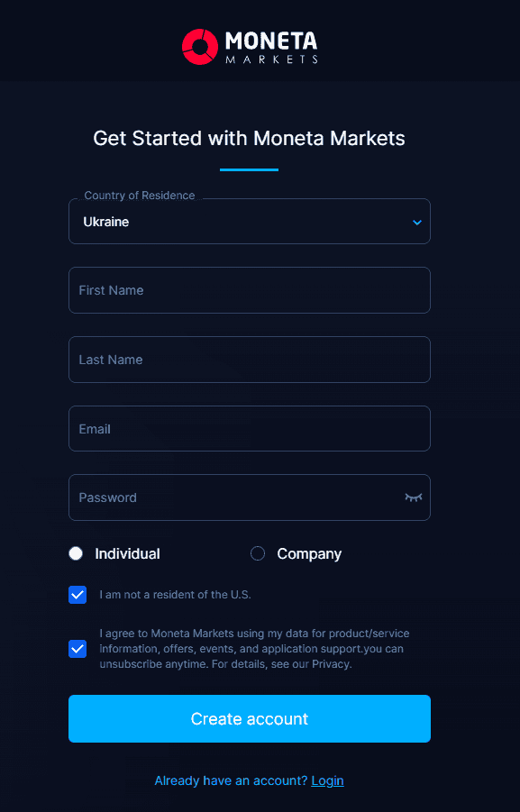This screenshot has height=812, width=520.
Task: Open the Country of Residence dropdown showing Ukraine
Action: click(x=249, y=221)
